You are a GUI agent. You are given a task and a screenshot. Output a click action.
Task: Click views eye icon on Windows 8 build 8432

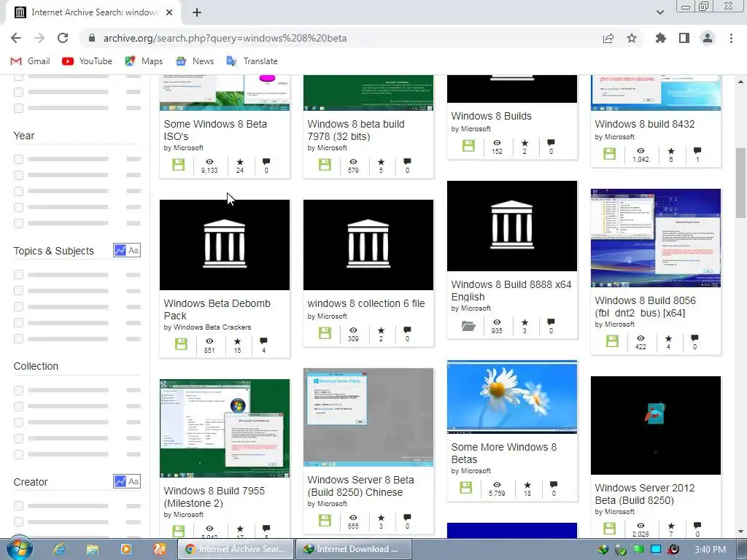[x=640, y=150]
